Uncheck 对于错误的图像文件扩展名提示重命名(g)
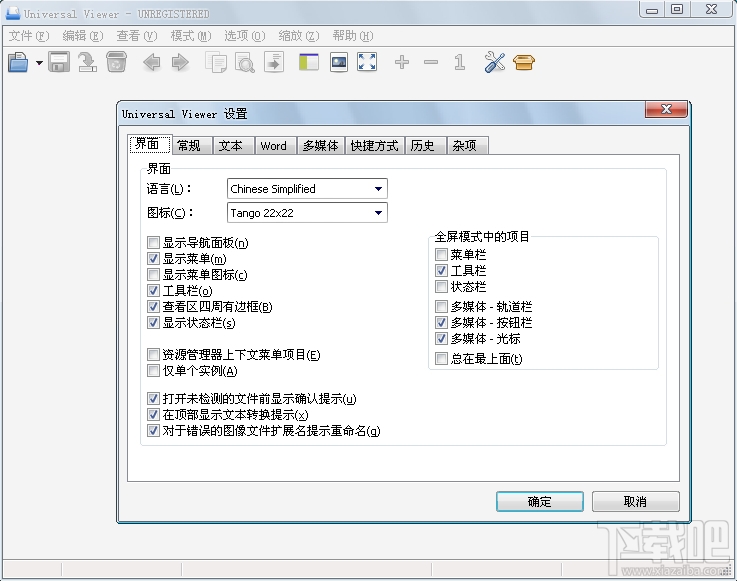The height and width of the screenshot is (581, 737). [x=153, y=431]
